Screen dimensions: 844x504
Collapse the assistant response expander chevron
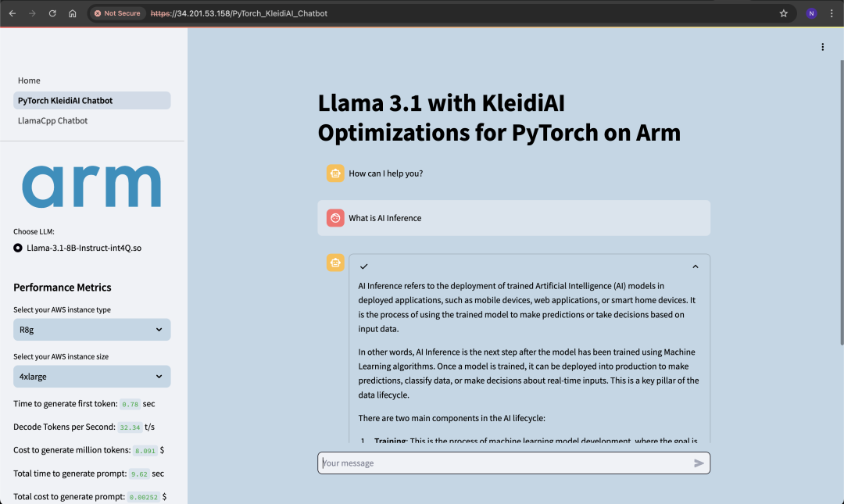coord(696,266)
